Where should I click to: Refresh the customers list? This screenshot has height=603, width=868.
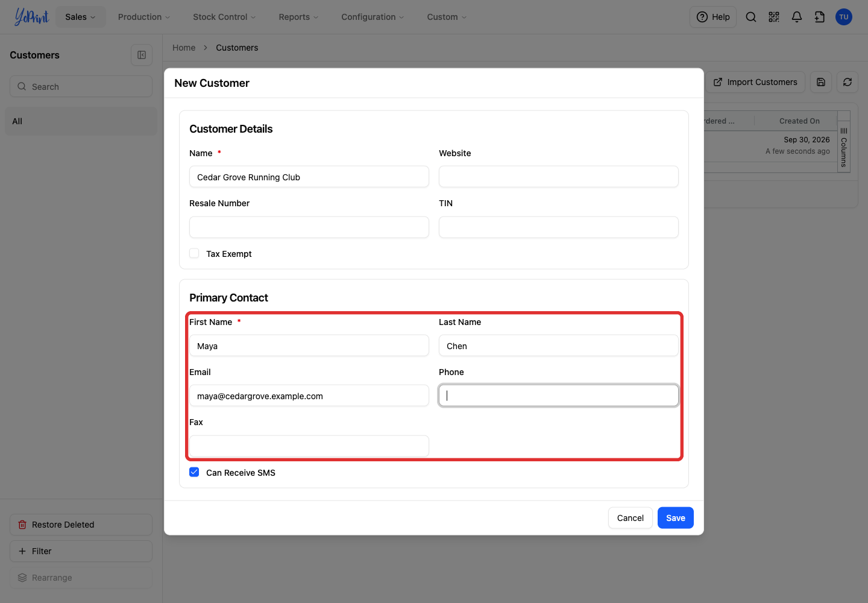pyautogui.click(x=848, y=82)
